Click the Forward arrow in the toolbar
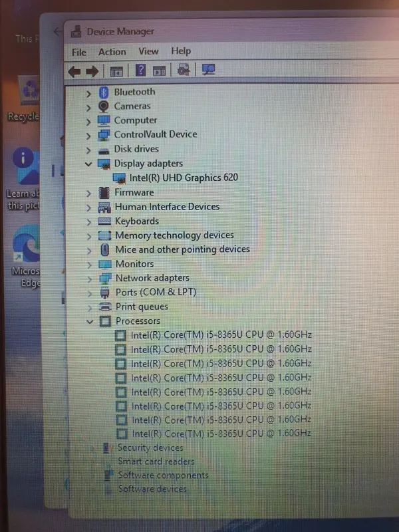This screenshot has height=532, width=399. pyautogui.click(x=92, y=72)
